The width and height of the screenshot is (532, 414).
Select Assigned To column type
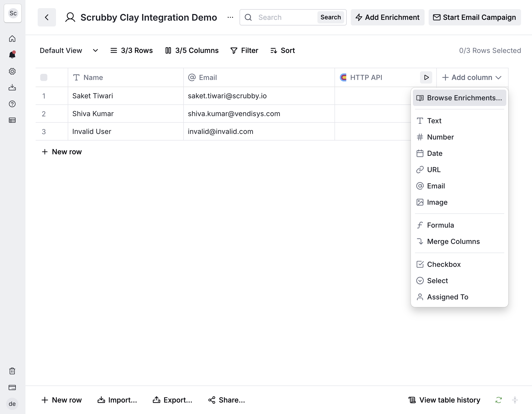(459, 297)
